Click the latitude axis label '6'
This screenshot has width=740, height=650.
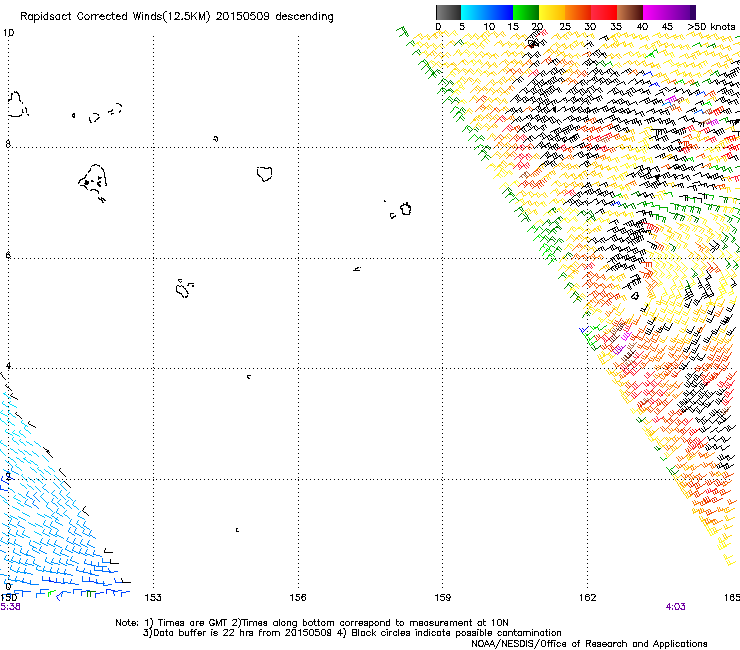click(x=8, y=255)
